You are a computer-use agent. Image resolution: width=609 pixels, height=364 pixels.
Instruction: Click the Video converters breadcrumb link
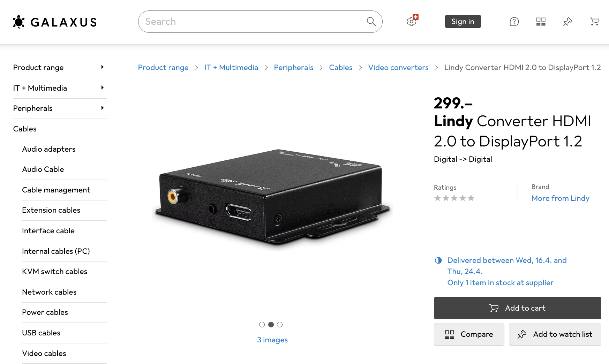coord(398,68)
